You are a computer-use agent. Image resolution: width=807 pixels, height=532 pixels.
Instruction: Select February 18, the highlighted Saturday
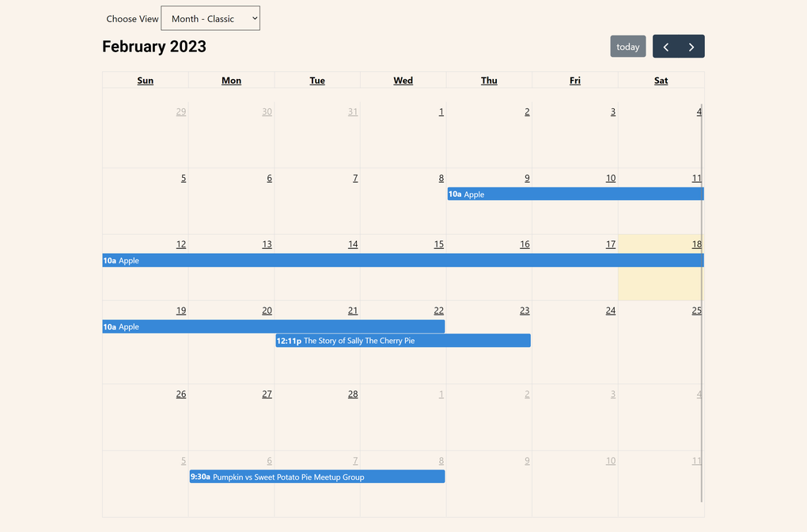[x=697, y=243]
